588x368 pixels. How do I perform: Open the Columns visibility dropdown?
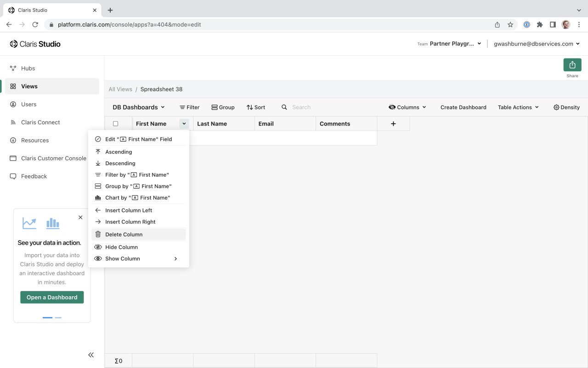[407, 107]
